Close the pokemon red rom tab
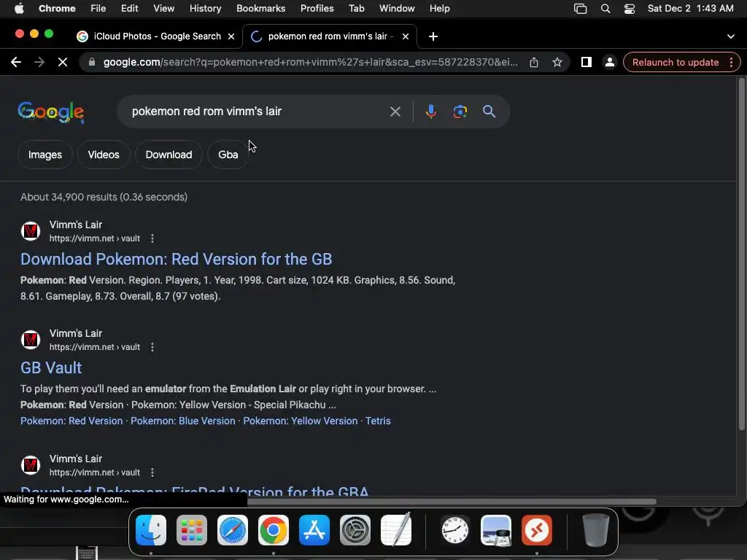 coord(406,36)
